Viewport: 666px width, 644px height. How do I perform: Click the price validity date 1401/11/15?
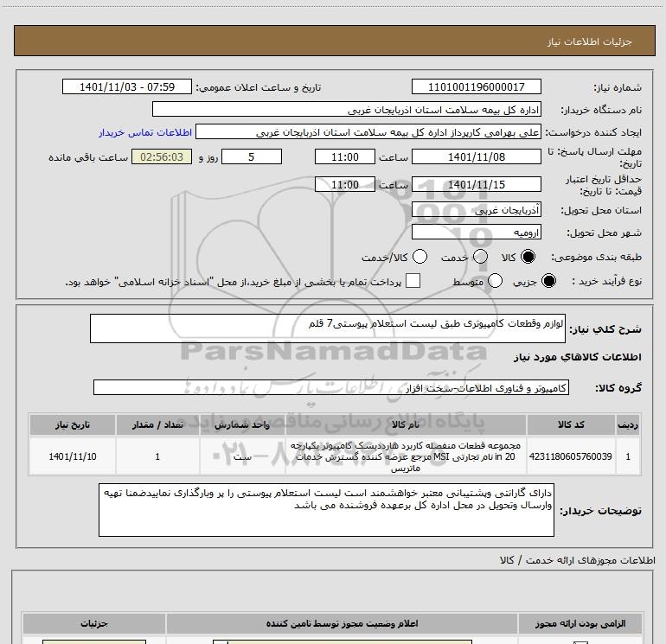pyautogui.click(x=476, y=185)
